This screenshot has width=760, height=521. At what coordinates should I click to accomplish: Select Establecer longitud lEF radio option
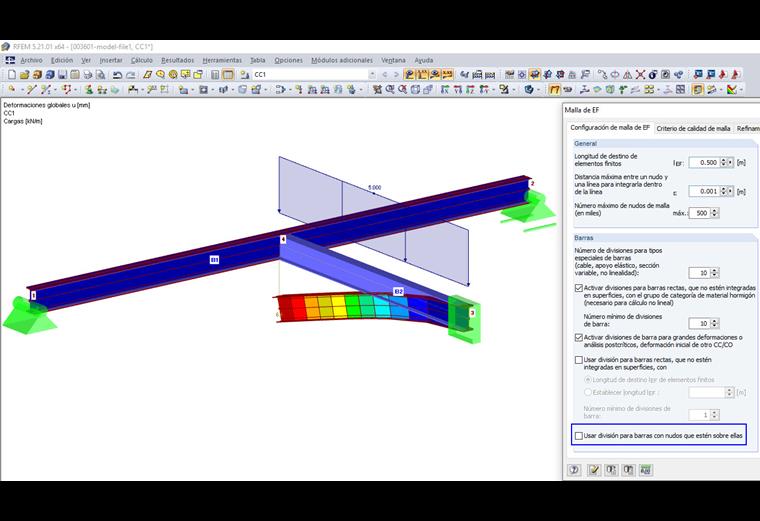(x=588, y=392)
